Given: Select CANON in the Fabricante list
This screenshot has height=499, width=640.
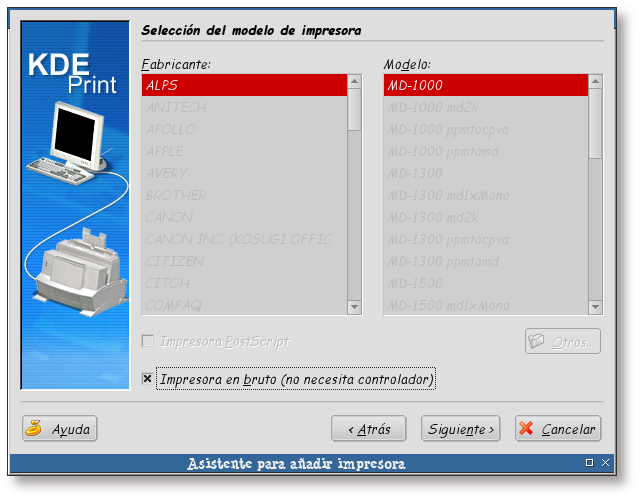Looking at the screenshot, I should pyautogui.click(x=244, y=217).
